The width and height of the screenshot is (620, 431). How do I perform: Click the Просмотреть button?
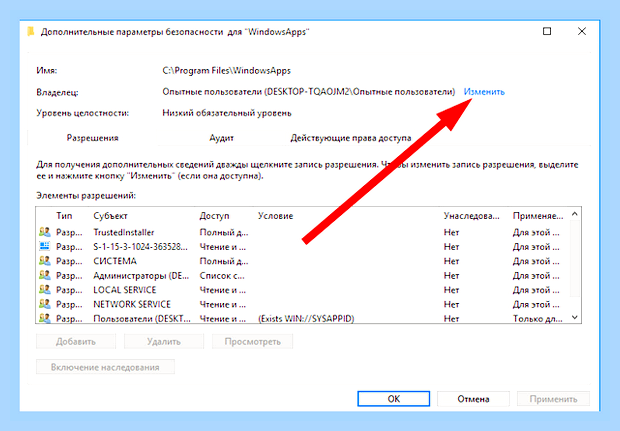253,342
